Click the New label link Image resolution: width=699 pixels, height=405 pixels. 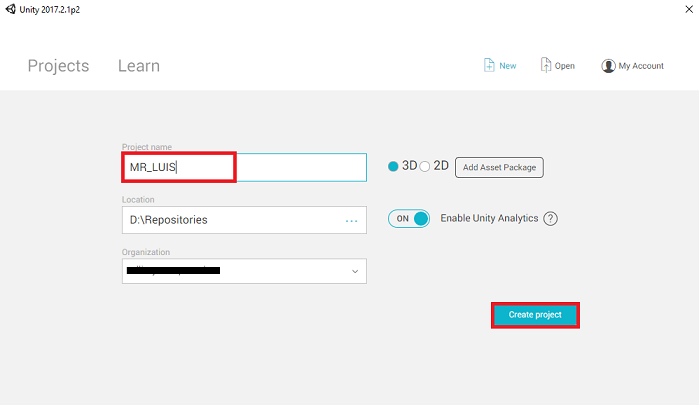click(508, 66)
